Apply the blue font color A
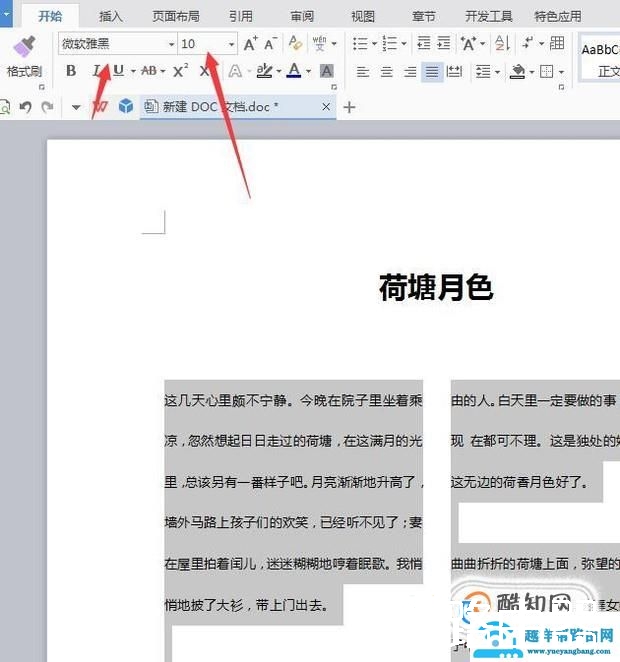The height and width of the screenshot is (662, 620). [x=294, y=71]
